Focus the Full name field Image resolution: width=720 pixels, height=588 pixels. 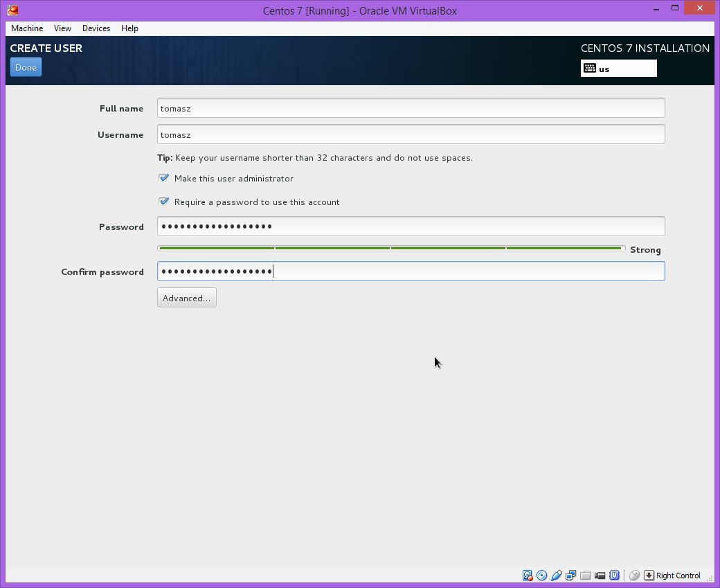[x=411, y=108]
